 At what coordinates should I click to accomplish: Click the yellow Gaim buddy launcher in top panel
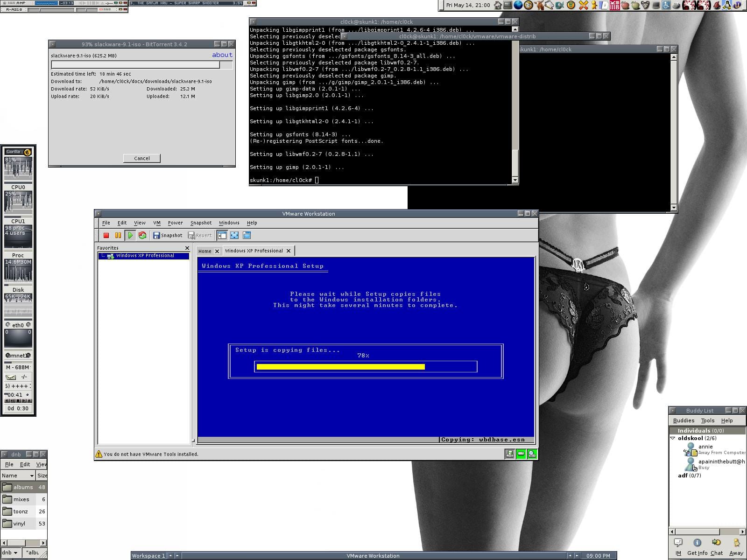593,5
